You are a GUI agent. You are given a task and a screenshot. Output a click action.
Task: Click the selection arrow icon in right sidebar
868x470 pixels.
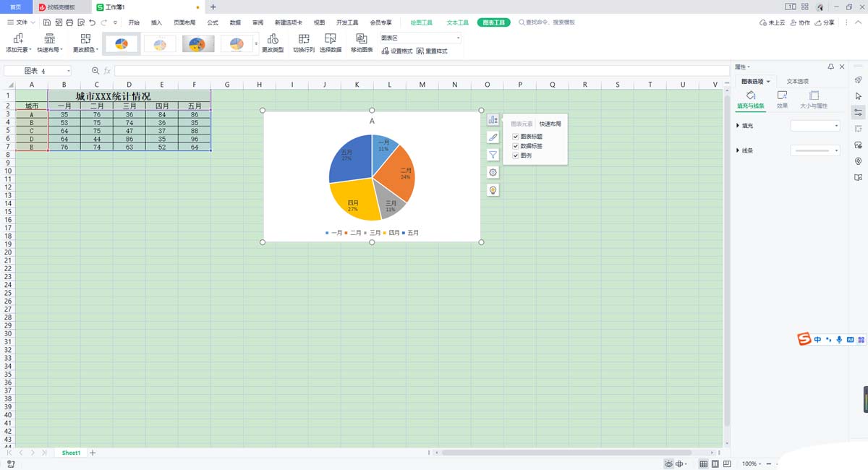coord(858,96)
